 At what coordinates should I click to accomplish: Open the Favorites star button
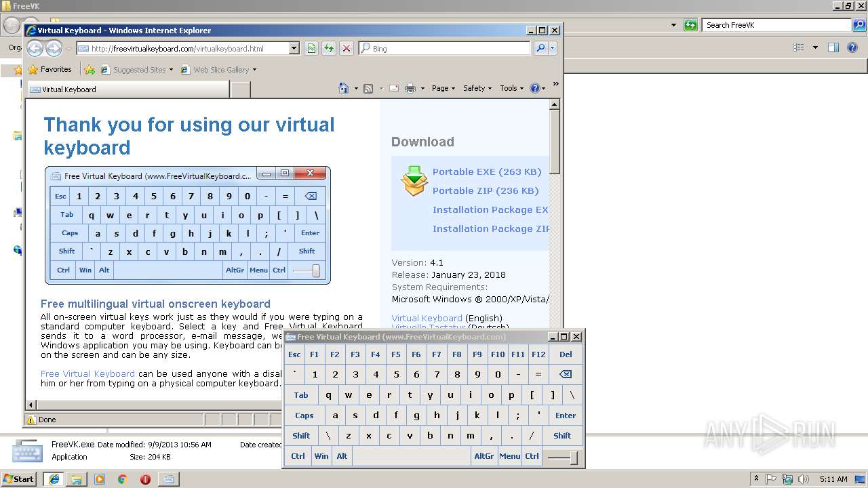point(50,69)
